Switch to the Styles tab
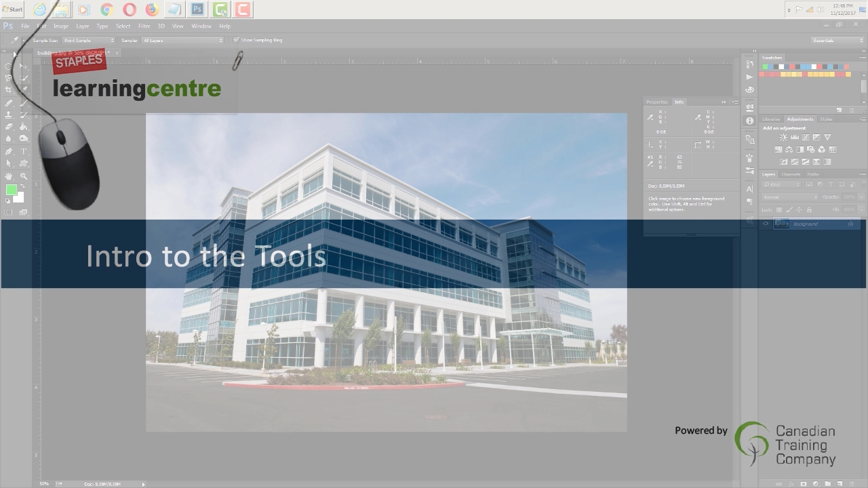 (826, 119)
